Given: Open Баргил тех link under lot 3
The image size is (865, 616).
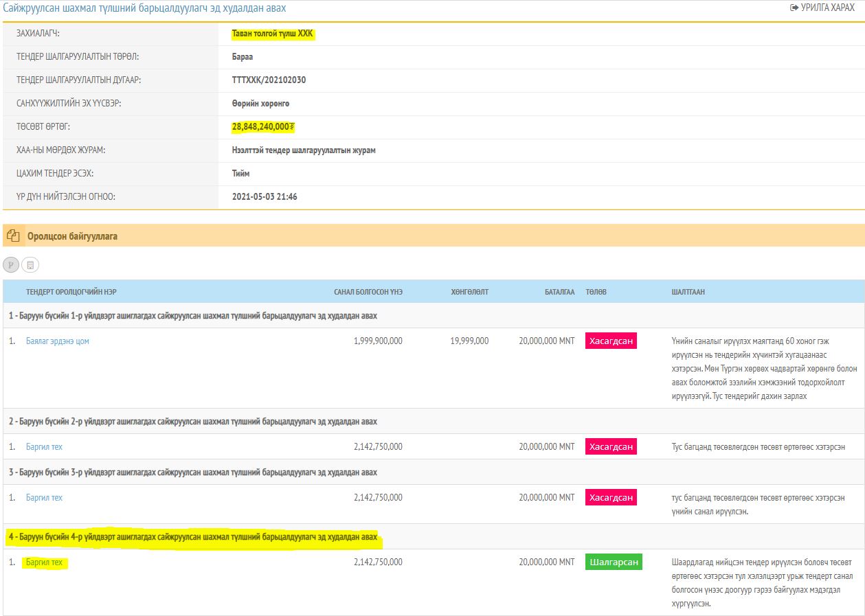Looking at the screenshot, I should 44,498.
